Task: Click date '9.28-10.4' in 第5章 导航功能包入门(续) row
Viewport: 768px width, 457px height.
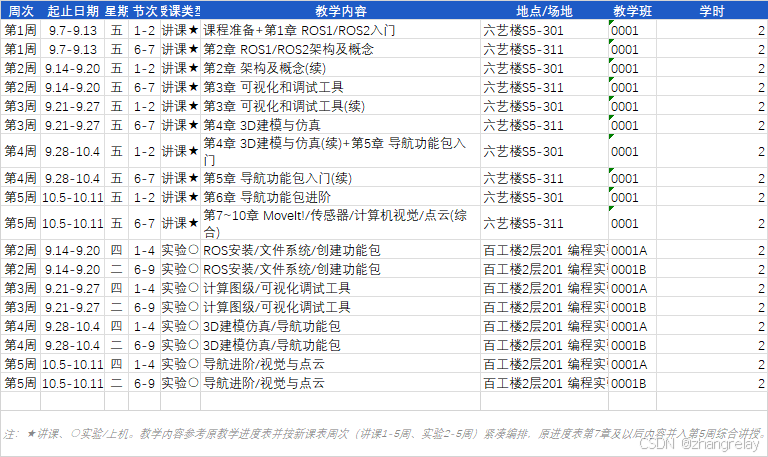Action: (x=72, y=178)
